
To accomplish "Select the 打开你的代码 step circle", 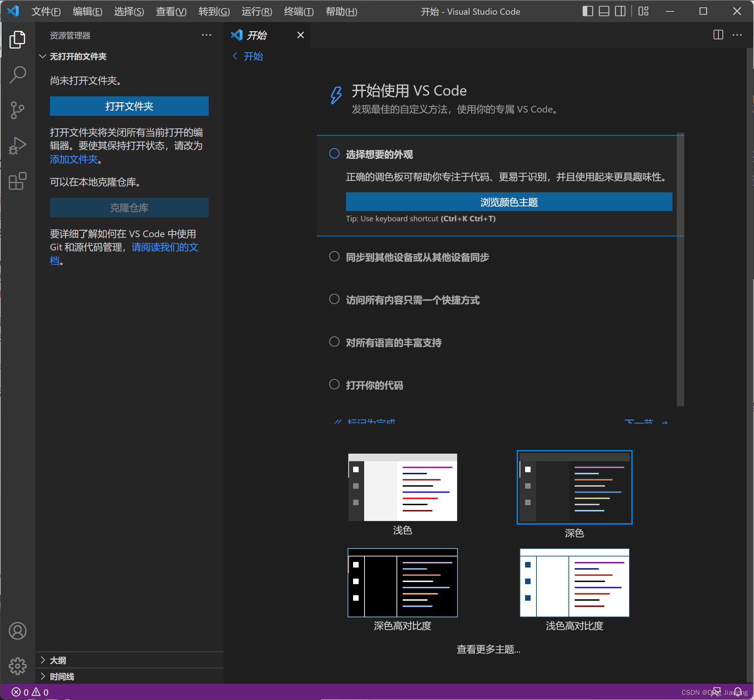I will [x=334, y=385].
